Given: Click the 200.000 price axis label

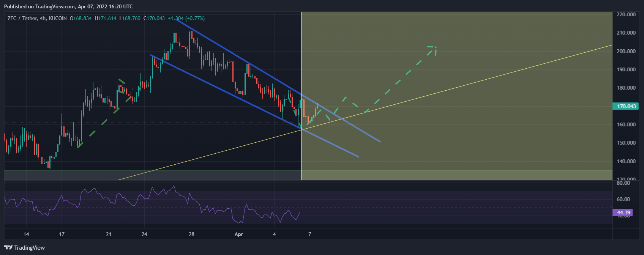Looking at the screenshot, I should coord(626,51).
